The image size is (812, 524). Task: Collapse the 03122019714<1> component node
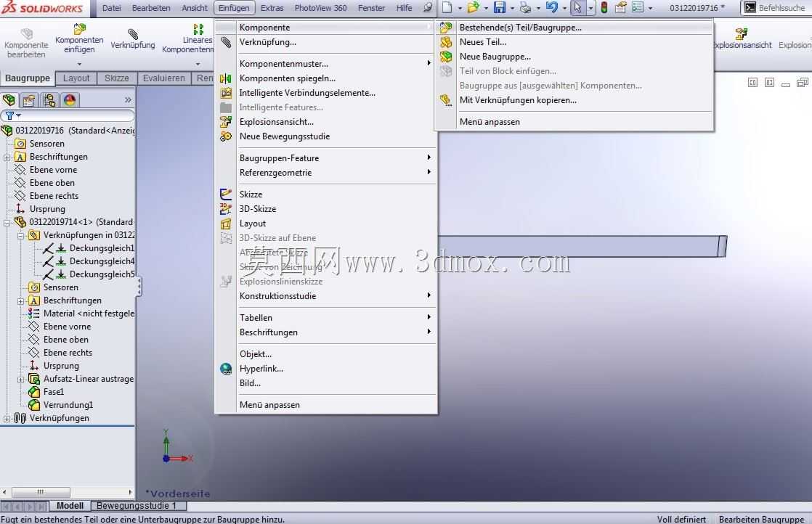coord(7,222)
